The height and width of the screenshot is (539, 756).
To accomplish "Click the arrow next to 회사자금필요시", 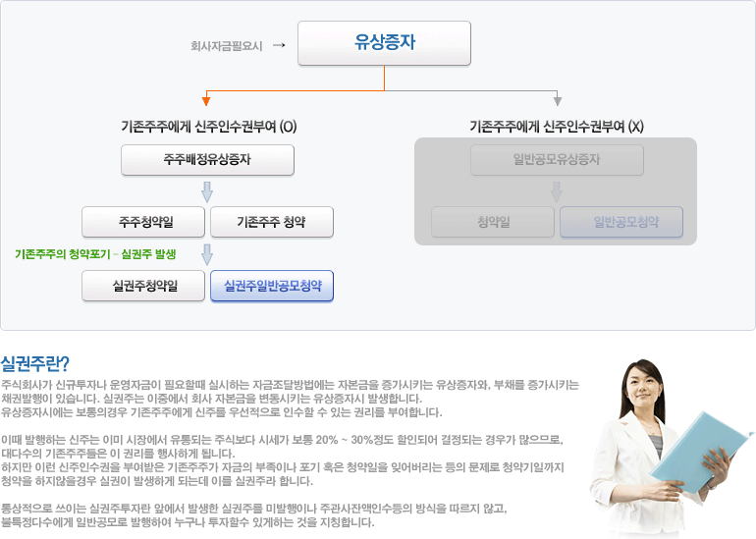I will tap(278, 45).
